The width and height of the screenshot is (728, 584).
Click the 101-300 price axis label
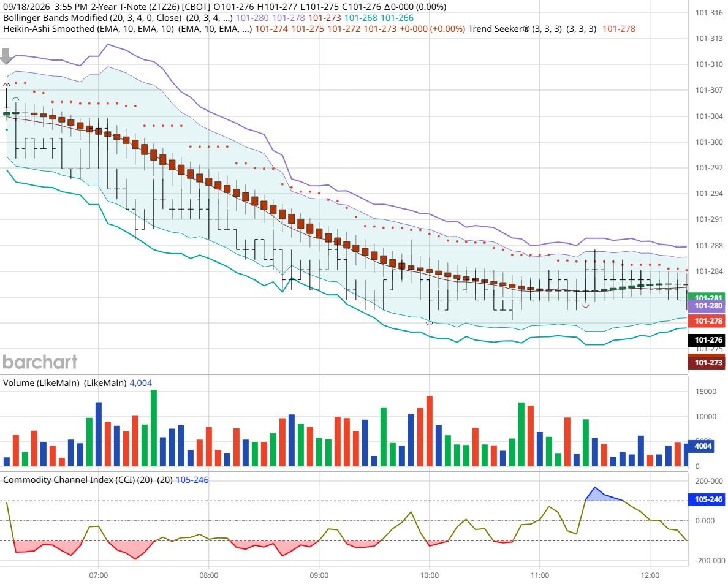(x=709, y=142)
